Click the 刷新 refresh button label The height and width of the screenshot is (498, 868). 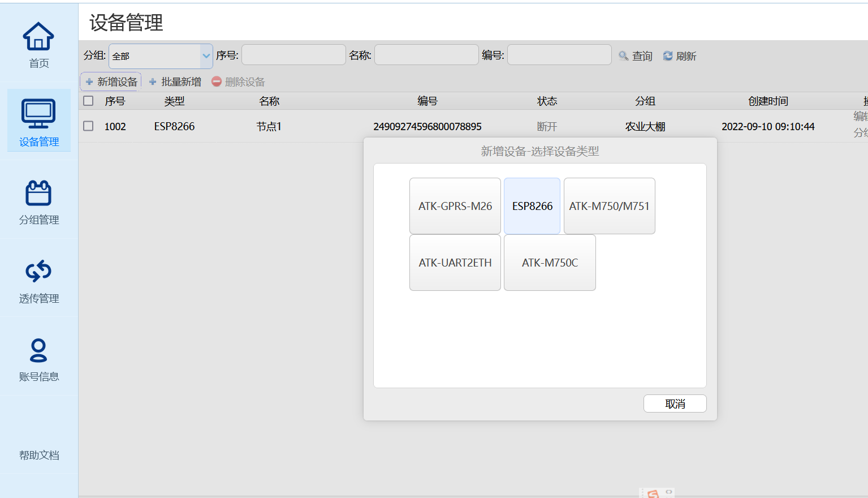click(x=686, y=56)
